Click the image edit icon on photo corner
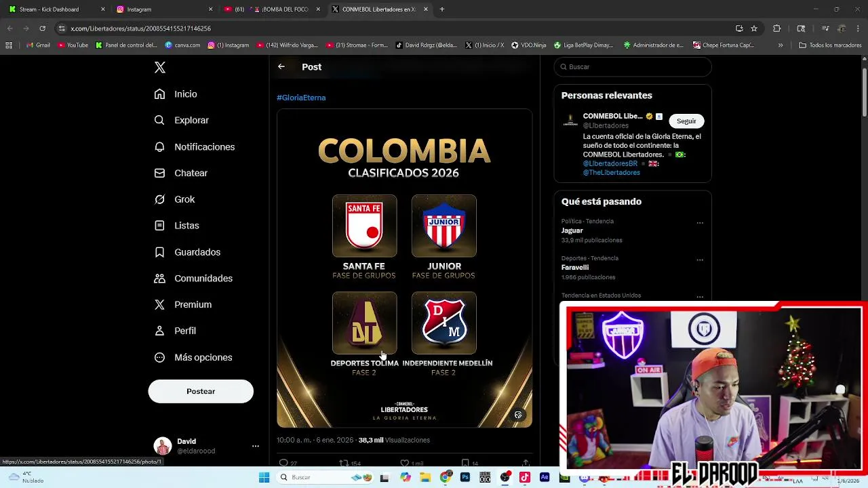Screen dimensions: 868x488 [x=518, y=415]
